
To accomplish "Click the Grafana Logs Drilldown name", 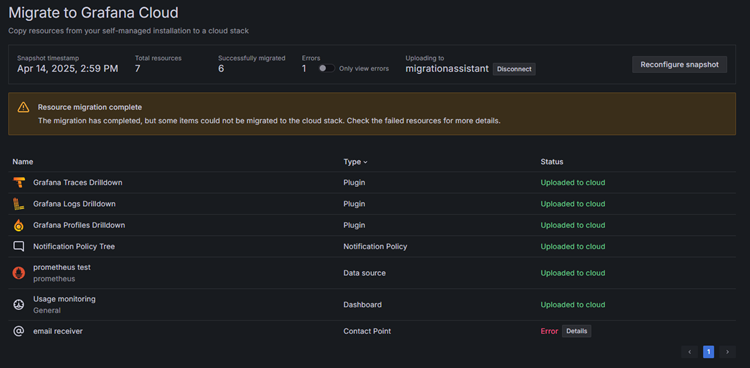I will coord(74,204).
